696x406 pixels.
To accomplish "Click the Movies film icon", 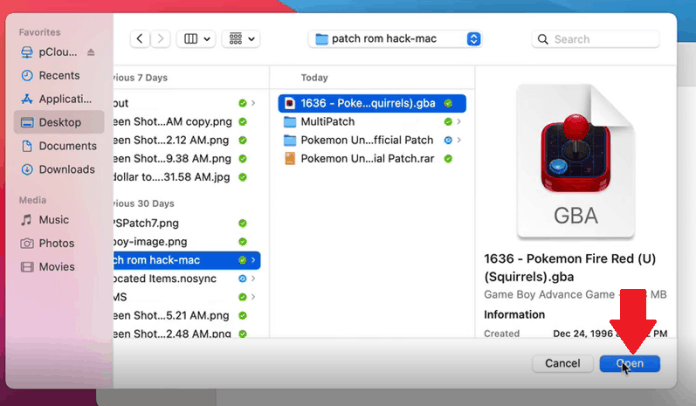I will coord(27,267).
